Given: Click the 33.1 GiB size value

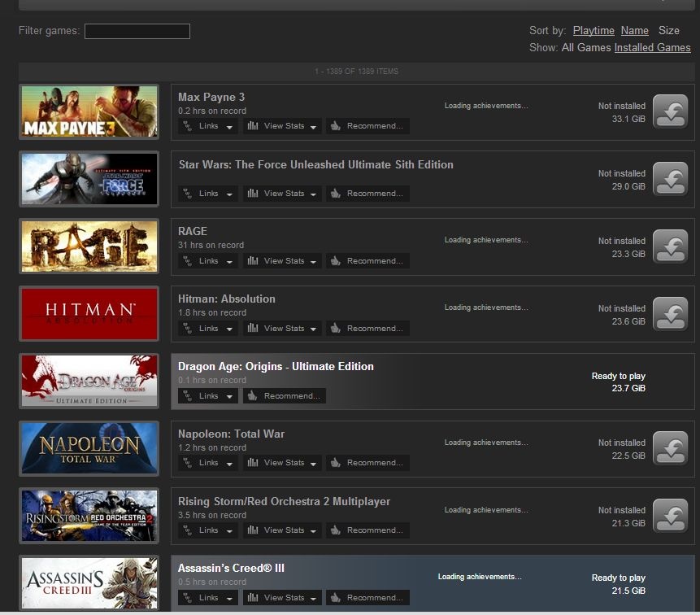Looking at the screenshot, I should [x=628, y=119].
